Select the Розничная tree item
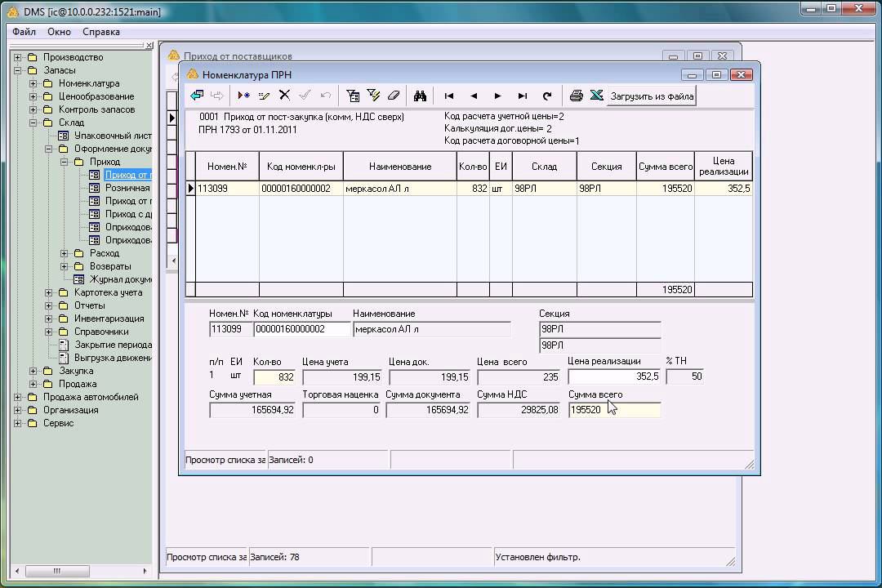 click(x=127, y=188)
